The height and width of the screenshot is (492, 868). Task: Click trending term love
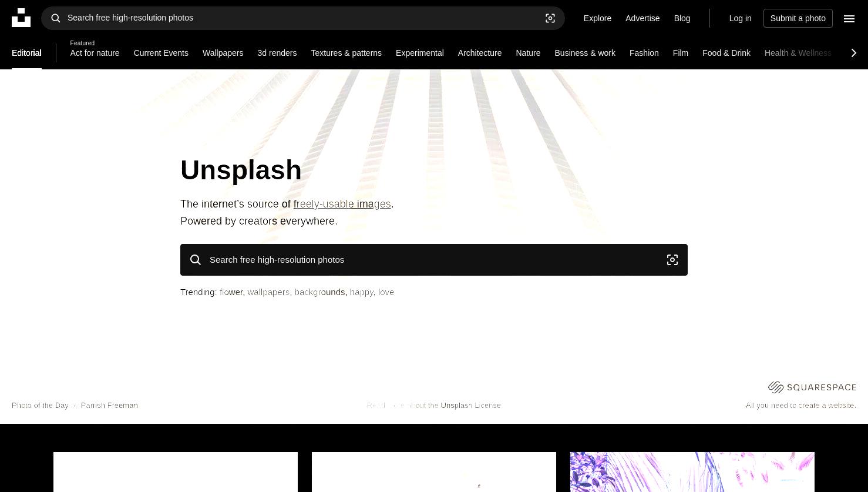click(x=386, y=292)
